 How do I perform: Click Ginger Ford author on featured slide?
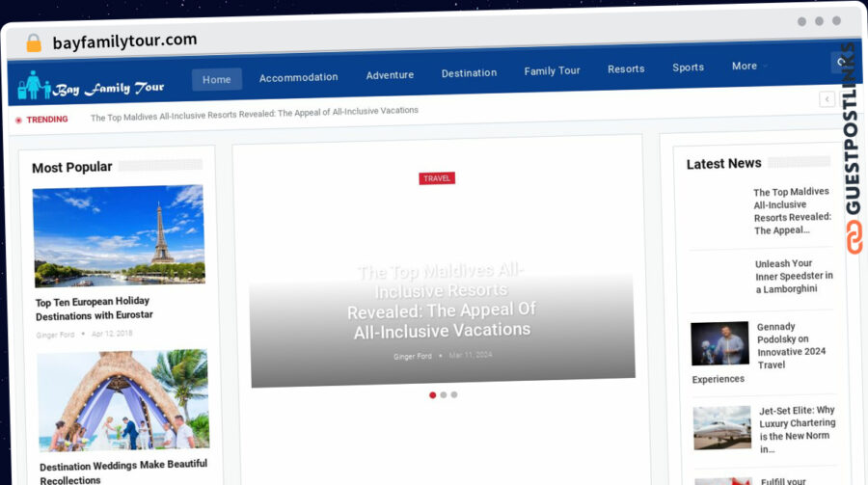413,357
